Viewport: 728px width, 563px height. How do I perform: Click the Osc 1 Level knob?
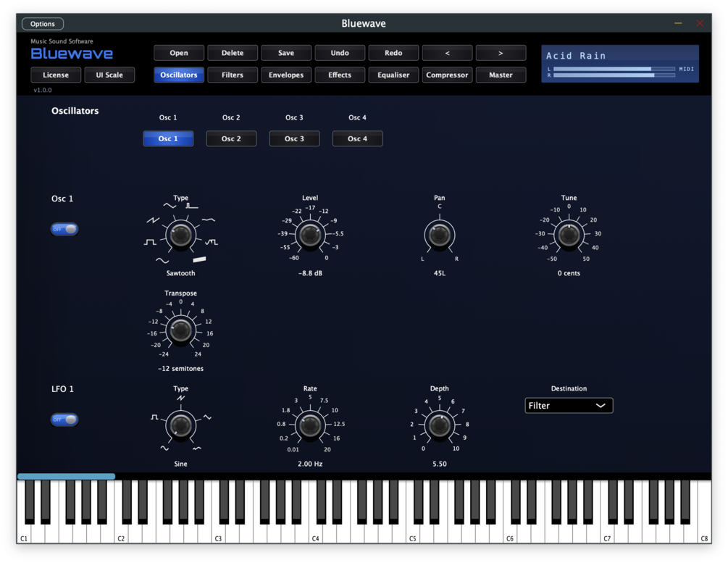click(x=310, y=235)
